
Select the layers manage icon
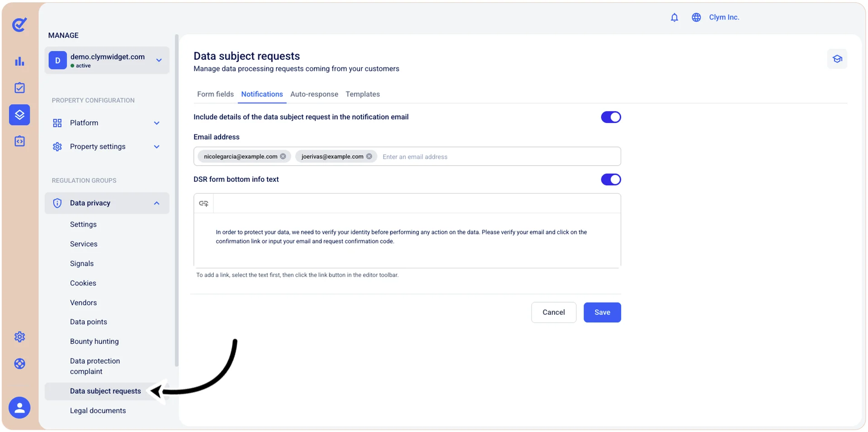point(19,115)
